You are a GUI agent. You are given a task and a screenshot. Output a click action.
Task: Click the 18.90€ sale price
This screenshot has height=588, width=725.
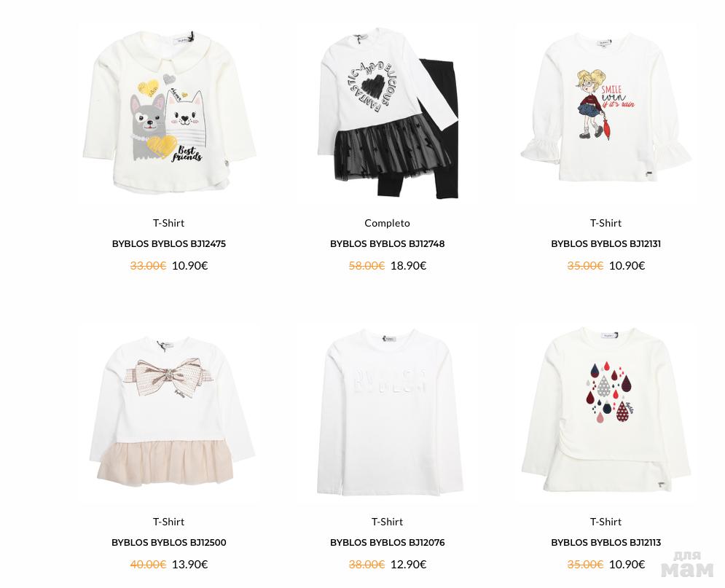point(408,265)
